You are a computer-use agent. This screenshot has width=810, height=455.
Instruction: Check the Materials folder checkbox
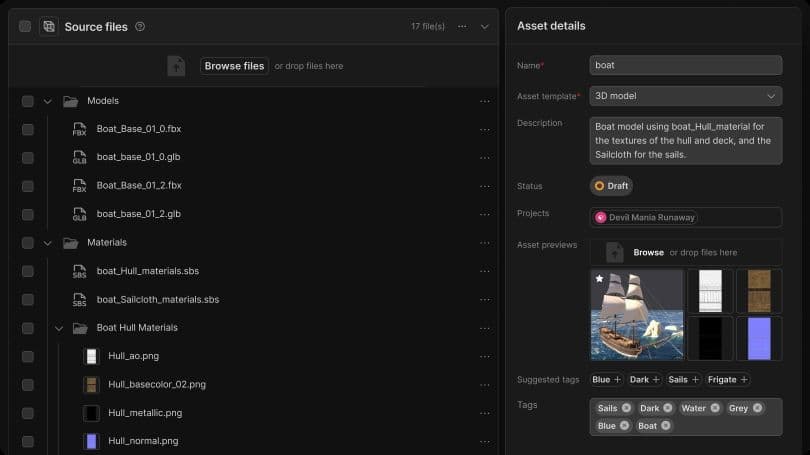coord(28,243)
